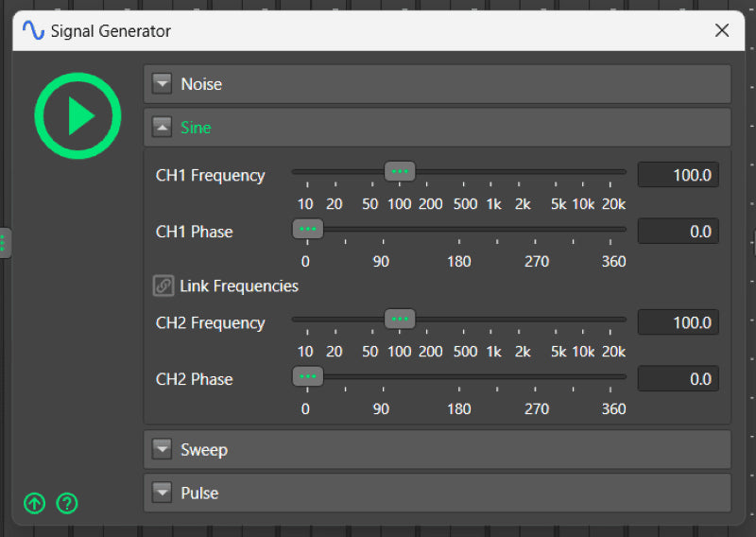Select the Sine header label
The width and height of the screenshot is (756, 537).
coord(196,128)
